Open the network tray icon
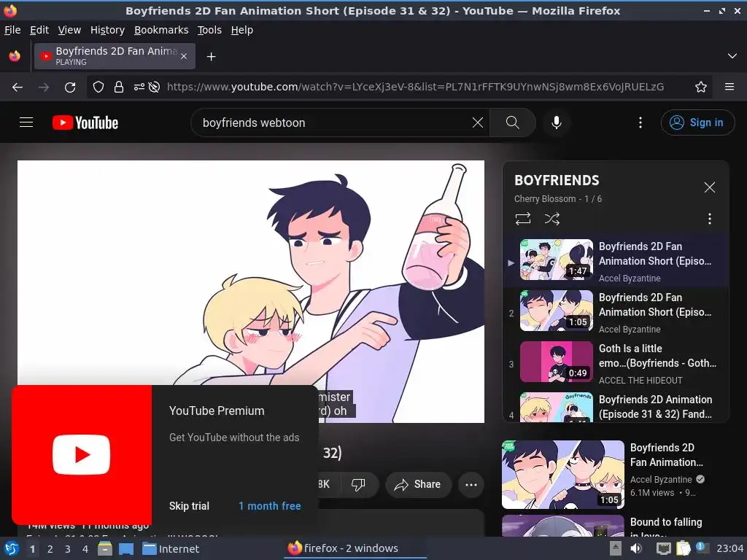Image resolution: width=747 pixels, height=560 pixels. click(664, 548)
